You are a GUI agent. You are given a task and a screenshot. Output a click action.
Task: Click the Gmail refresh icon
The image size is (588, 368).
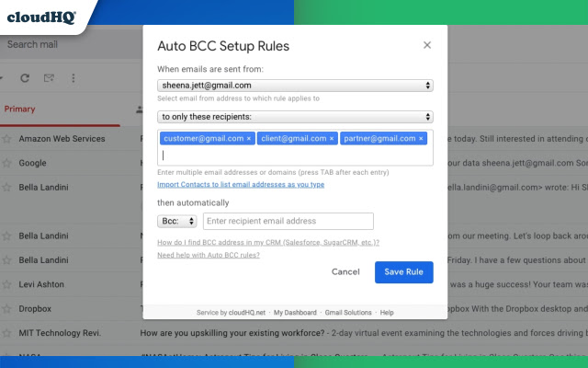(25, 78)
